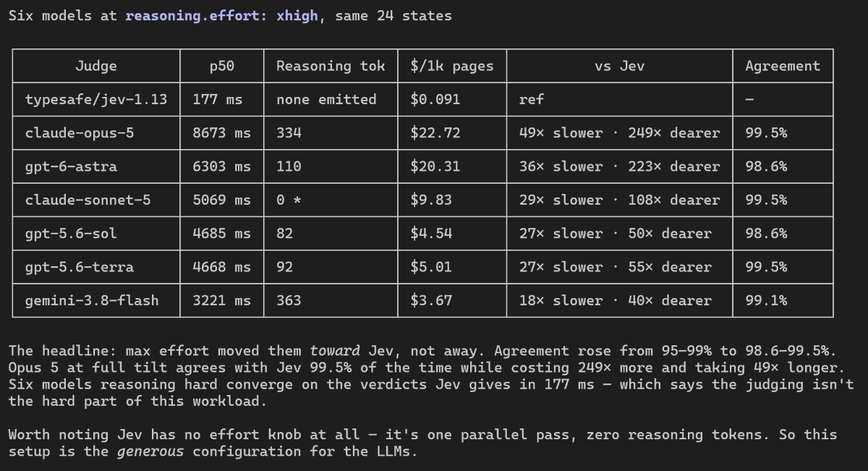Select the 99.1% agreement cell

coord(783,300)
